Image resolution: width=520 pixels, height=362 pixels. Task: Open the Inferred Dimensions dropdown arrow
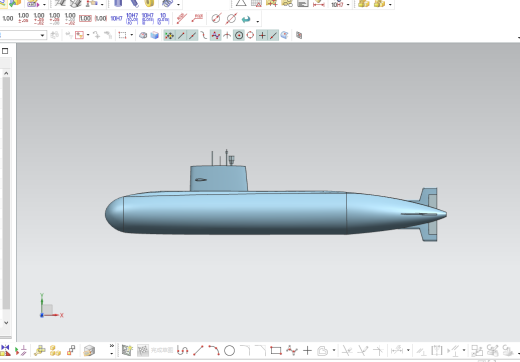[408, 351]
